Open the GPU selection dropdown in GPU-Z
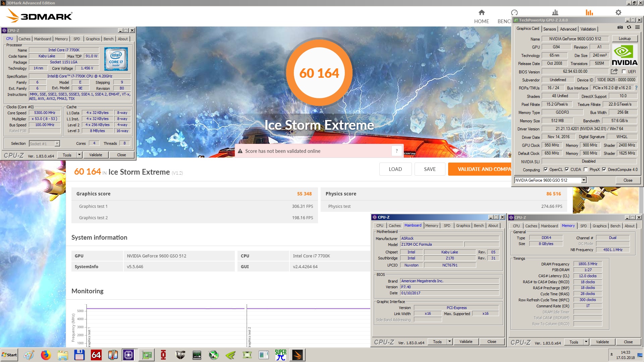This screenshot has height=362, width=644. coord(584,180)
